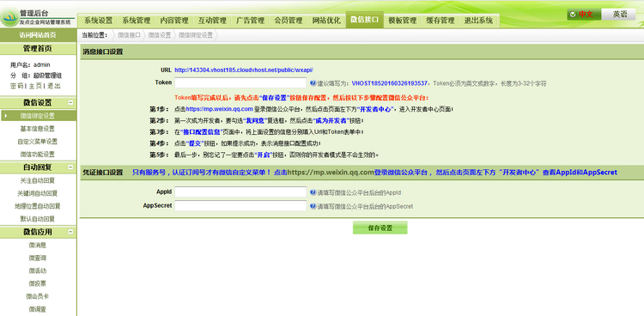
Task: Open the 系统管理 top menu
Action: click(x=137, y=21)
